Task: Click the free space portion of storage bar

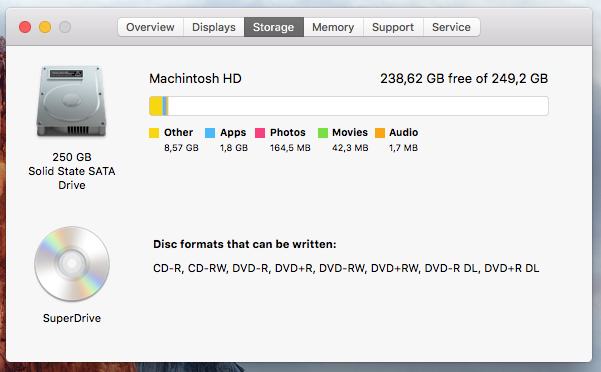Action: tap(358, 106)
